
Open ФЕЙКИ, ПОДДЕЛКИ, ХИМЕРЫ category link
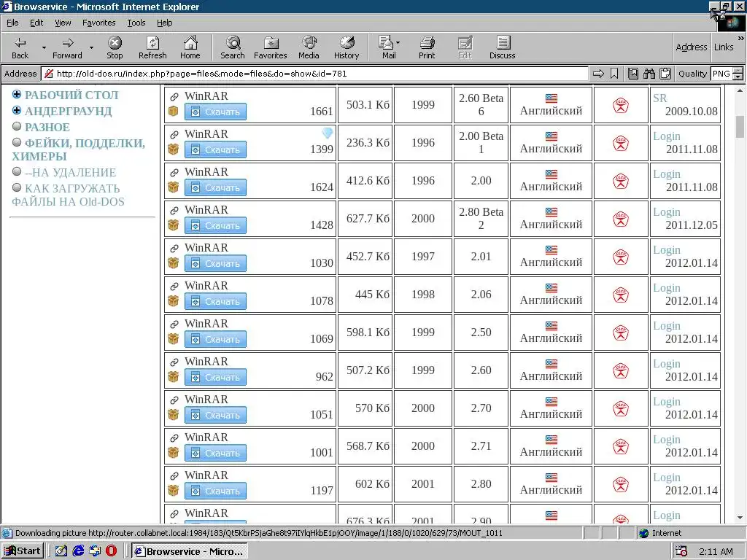click(x=79, y=149)
